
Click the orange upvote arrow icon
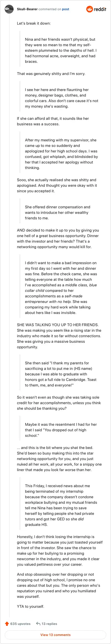point(7,624)
